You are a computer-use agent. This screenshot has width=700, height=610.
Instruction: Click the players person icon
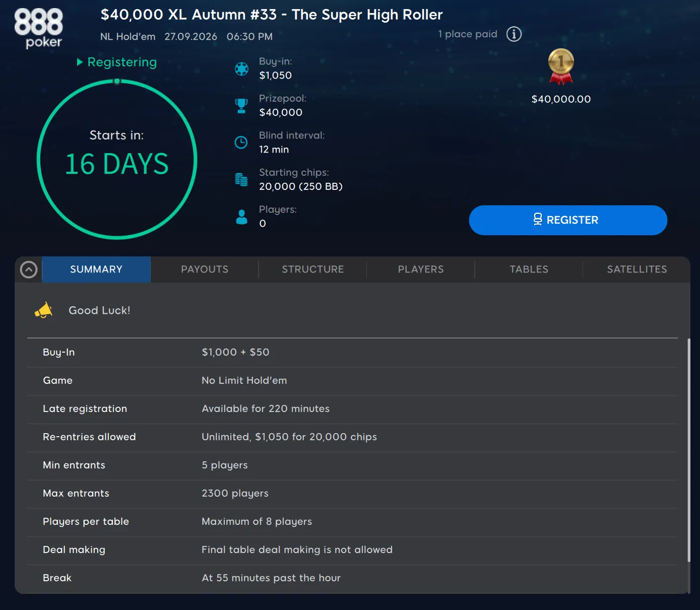(242, 217)
